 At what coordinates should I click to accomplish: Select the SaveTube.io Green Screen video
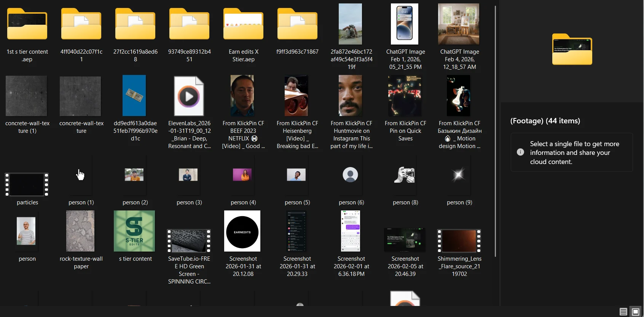[189, 241]
